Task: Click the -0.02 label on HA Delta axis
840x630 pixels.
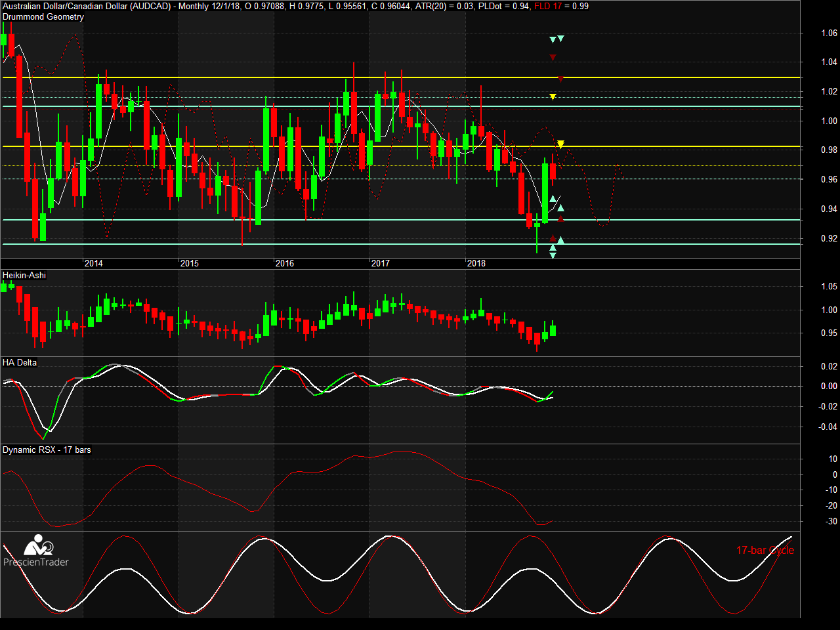Action: (828, 406)
